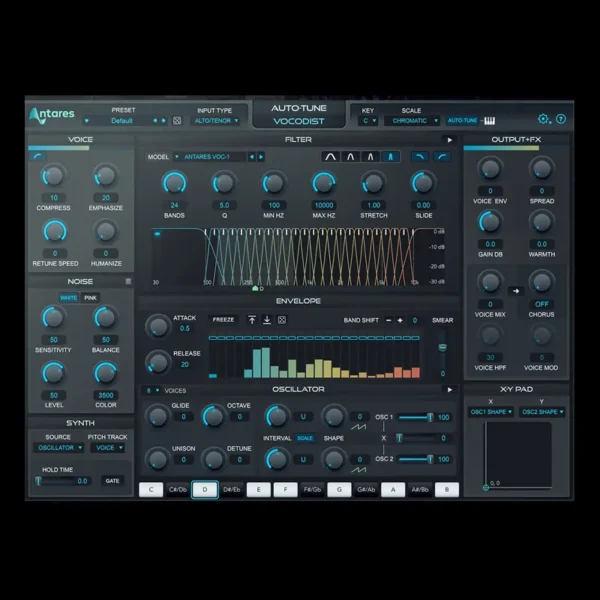The image size is (600, 600).
Task: Toggle the highlighted D note key
Action: click(205, 490)
